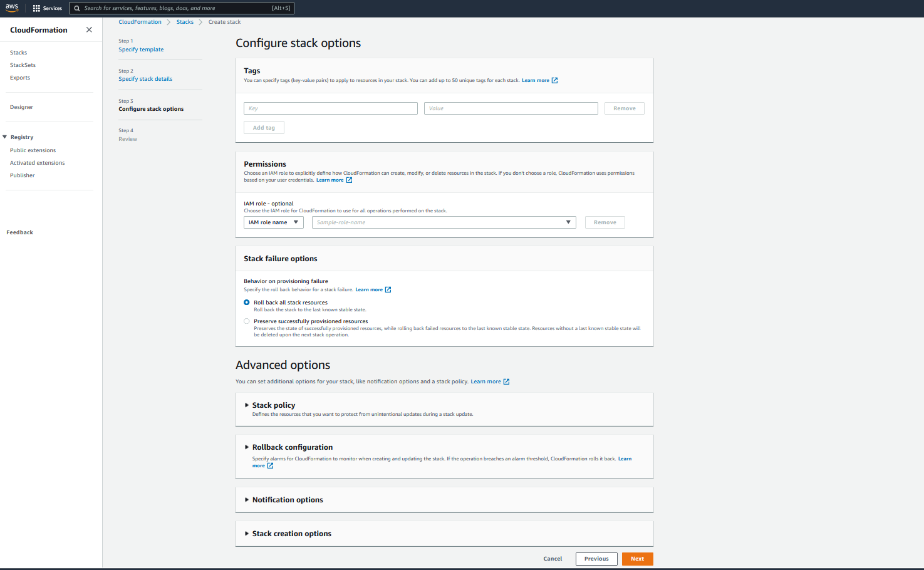Open Publisher in the sidebar

23,175
